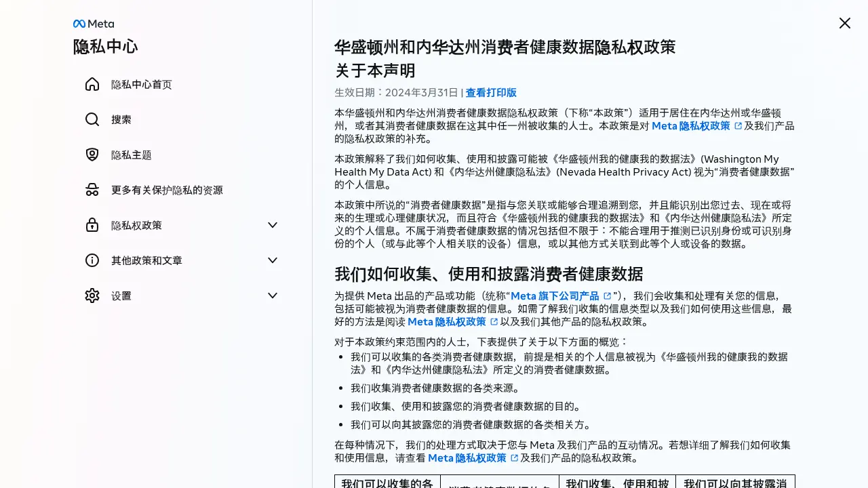The height and width of the screenshot is (488, 868).
Task: Click the shield icon beside 隐私主题
Action: coord(92,155)
